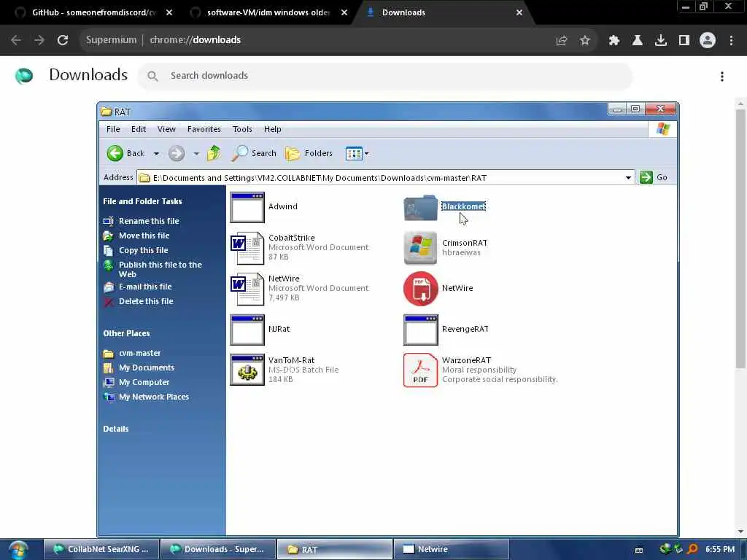Click the Windows Start orb

click(x=18, y=550)
